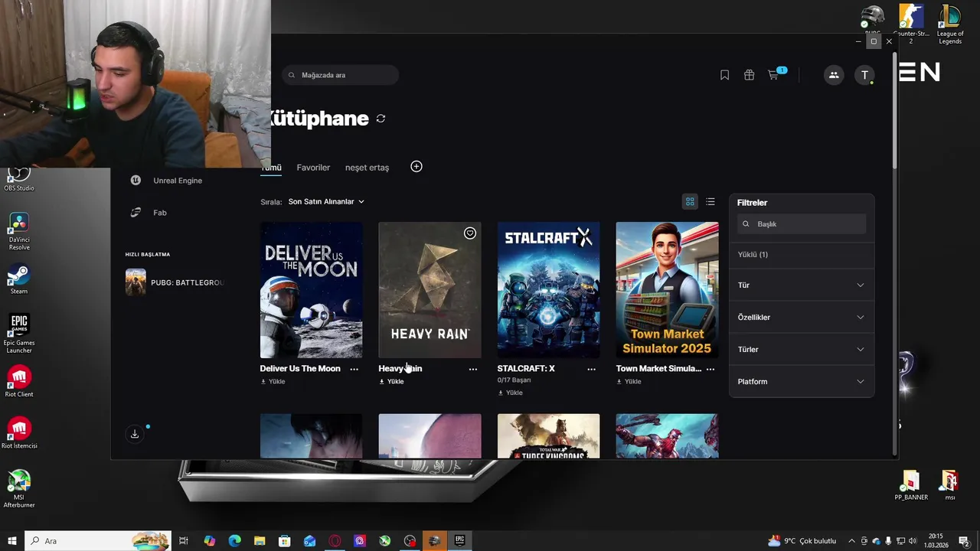Open Town Market Simulator 2025 cover
Image resolution: width=980 pixels, height=551 pixels.
(667, 290)
